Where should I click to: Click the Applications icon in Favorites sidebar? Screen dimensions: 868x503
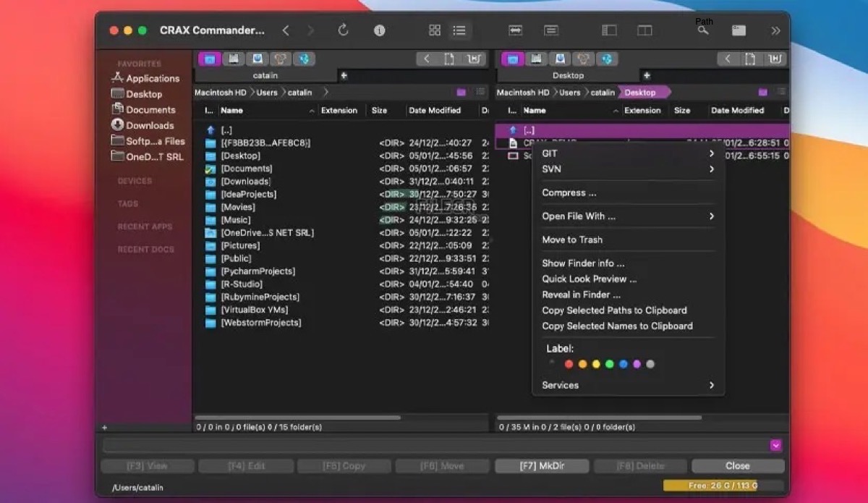(x=117, y=77)
